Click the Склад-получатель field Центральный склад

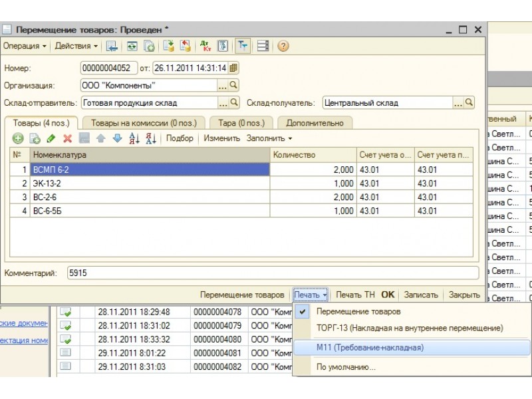(388, 103)
